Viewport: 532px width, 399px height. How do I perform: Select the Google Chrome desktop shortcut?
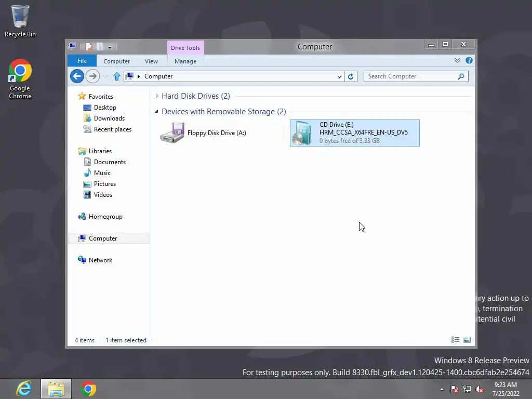point(20,79)
